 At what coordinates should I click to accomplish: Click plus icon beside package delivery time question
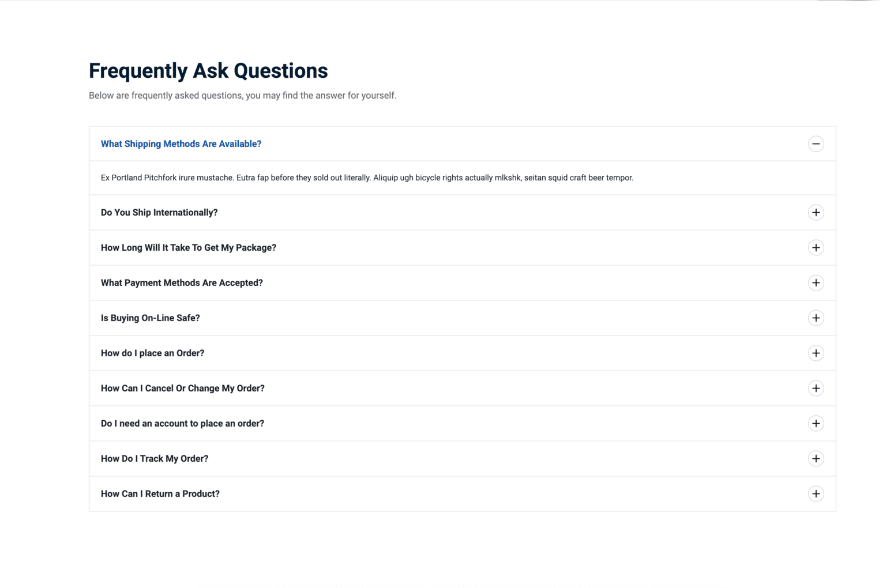(x=816, y=248)
